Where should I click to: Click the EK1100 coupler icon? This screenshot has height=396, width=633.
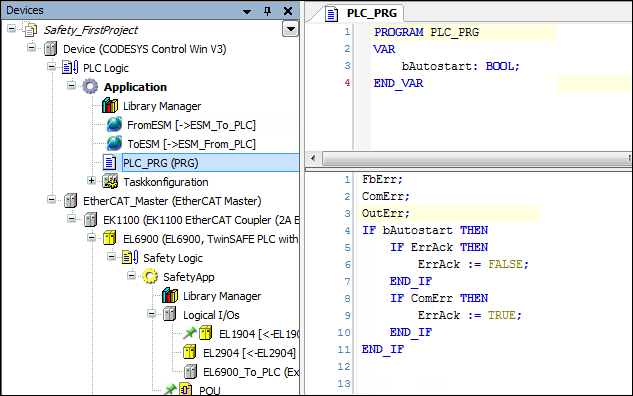coord(90,220)
